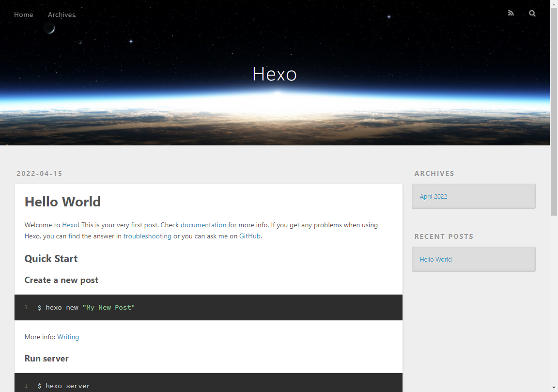Click the hexo new code block
Viewport: 558px width, 392px height.
point(209,307)
